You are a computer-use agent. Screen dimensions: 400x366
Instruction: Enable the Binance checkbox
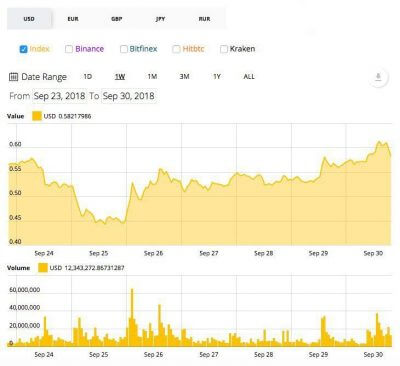tap(69, 49)
